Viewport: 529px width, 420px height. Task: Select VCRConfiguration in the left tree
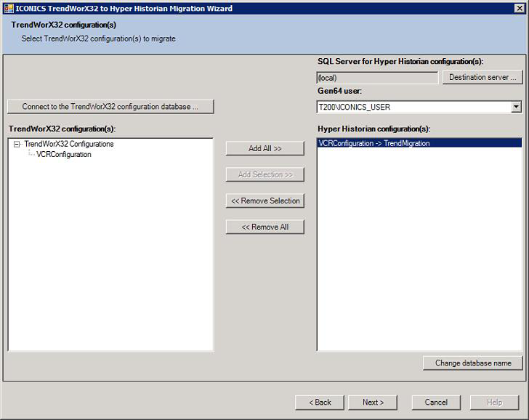click(x=64, y=154)
